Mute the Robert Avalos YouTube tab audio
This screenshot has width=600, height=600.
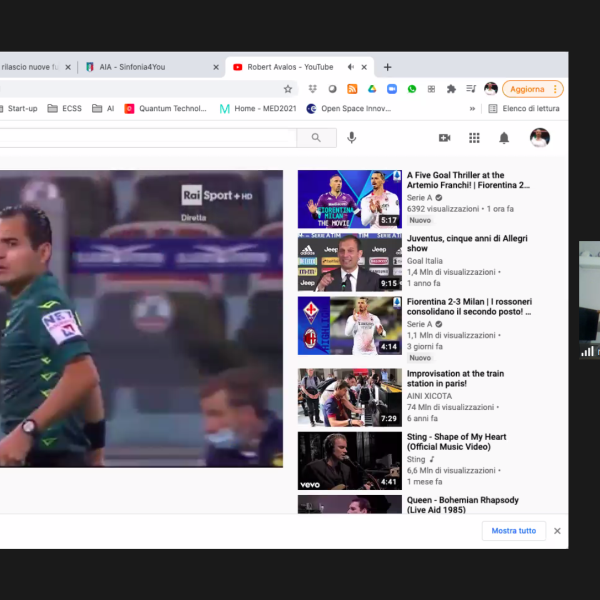pos(350,67)
